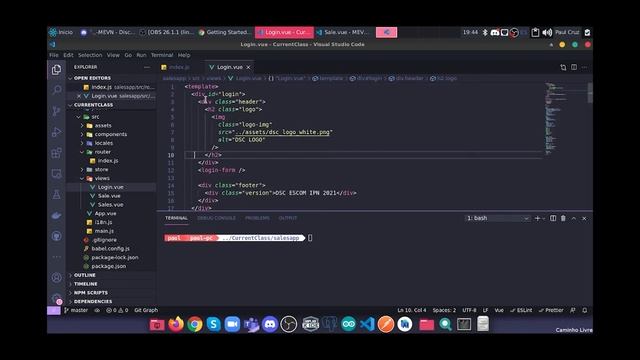Open Sales.vue in the views folder
640x360 pixels.
point(110,204)
